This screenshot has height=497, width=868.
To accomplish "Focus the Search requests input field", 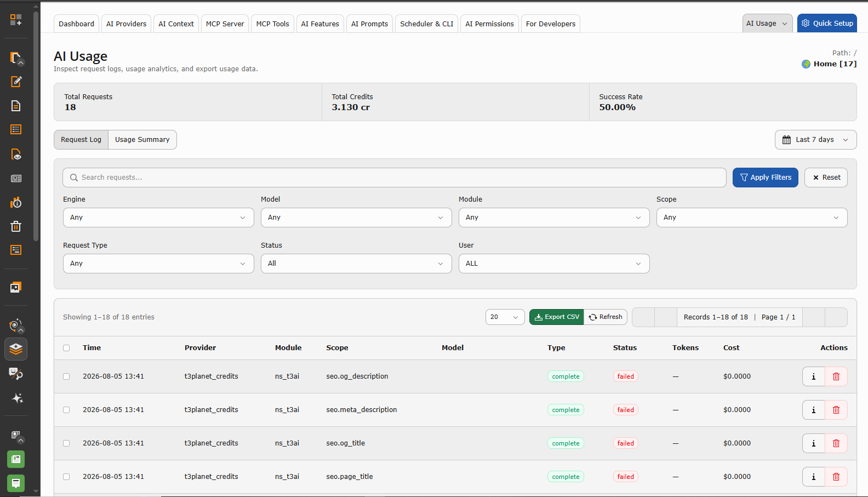I will [395, 178].
